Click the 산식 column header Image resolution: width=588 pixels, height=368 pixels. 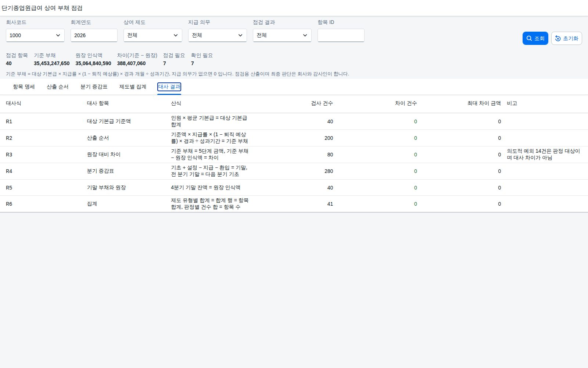[176, 103]
